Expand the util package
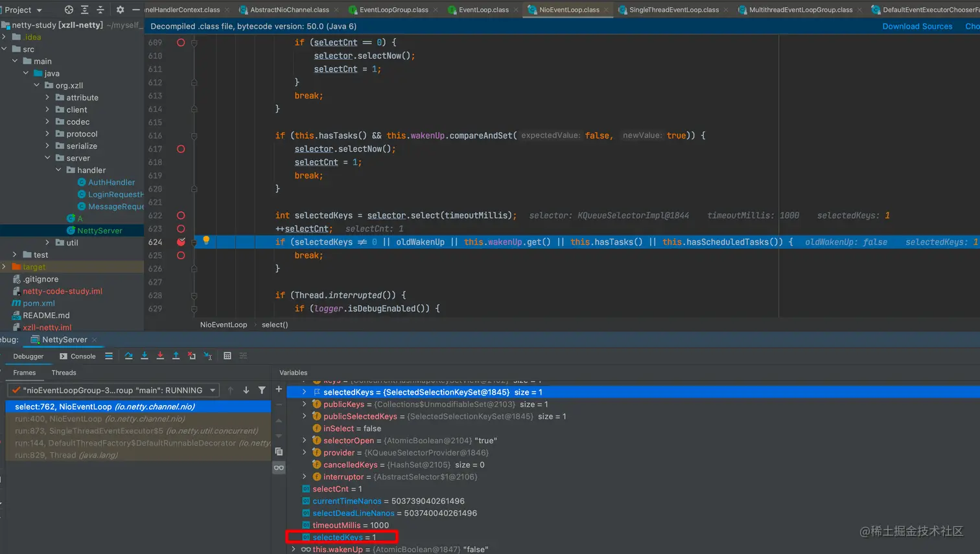Viewport: 980px width, 554px height. (47, 243)
